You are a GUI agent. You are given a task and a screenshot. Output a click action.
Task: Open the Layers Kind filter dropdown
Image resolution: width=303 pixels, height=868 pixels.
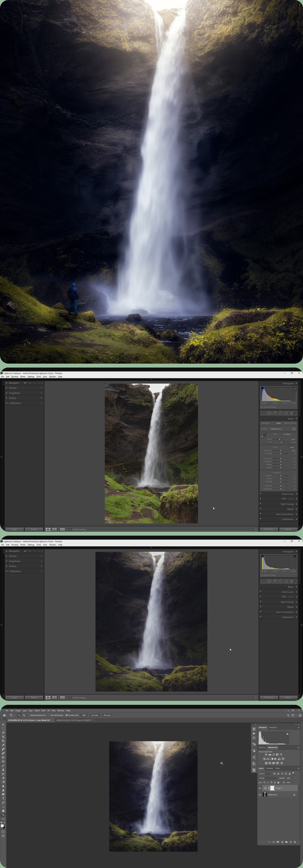coord(265,774)
